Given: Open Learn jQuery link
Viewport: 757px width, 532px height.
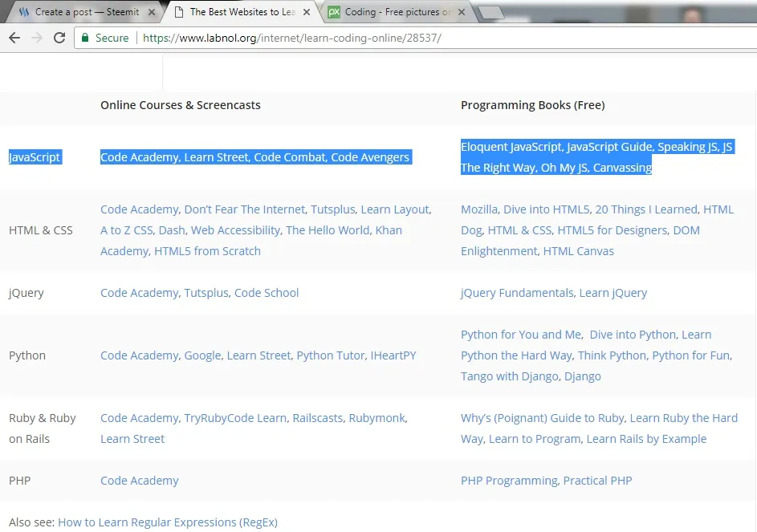Looking at the screenshot, I should pyautogui.click(x=613, y=293).
